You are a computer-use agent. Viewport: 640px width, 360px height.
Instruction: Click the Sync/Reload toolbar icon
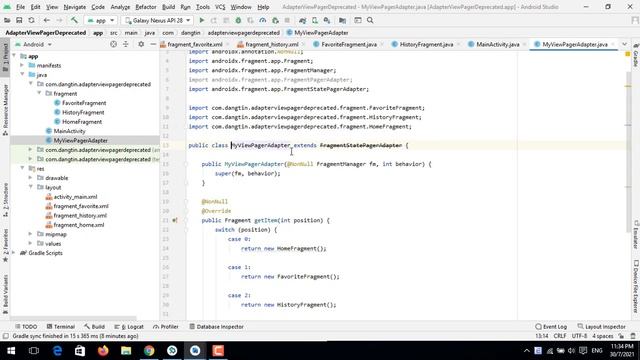[31, 20]
